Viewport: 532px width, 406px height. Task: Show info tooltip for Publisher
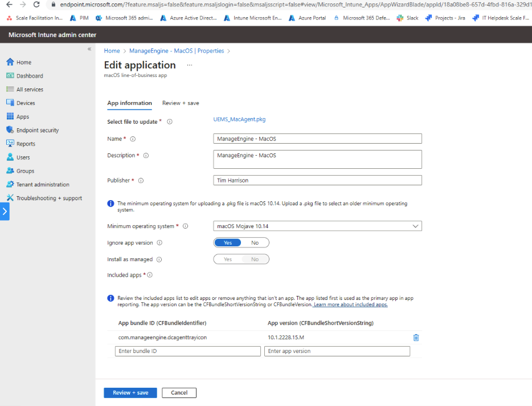[141, 180]
